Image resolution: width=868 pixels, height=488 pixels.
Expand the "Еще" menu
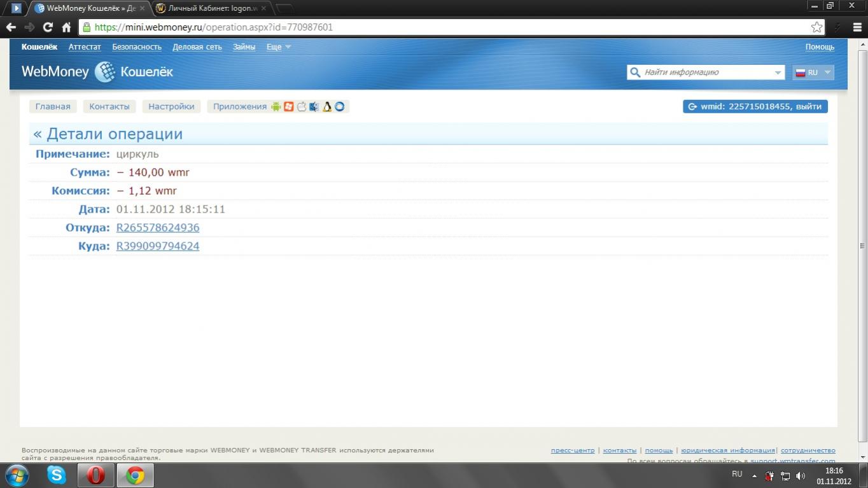pyautogui.click(x=278, y=47)
